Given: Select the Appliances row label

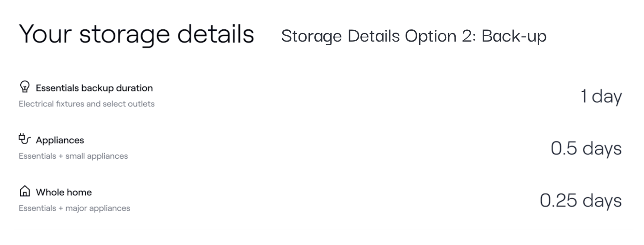Looking at the screenshot, I should tap(60, 140).
